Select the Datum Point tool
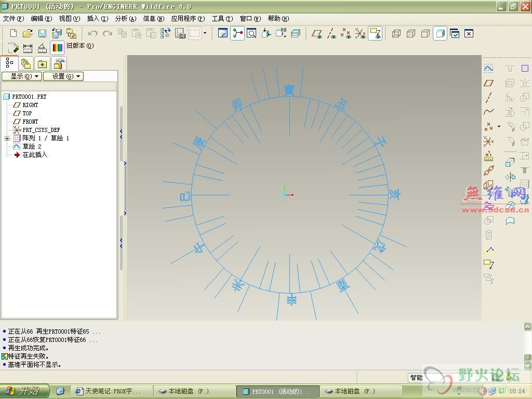 (x=488, y=127)
